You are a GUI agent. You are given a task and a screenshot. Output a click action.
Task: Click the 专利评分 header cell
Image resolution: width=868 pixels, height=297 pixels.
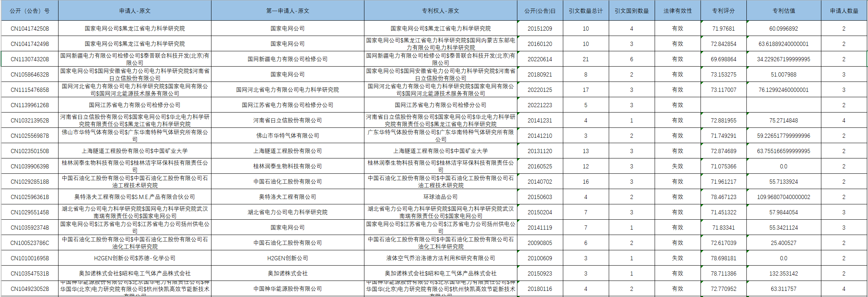(x=723, y=11)
